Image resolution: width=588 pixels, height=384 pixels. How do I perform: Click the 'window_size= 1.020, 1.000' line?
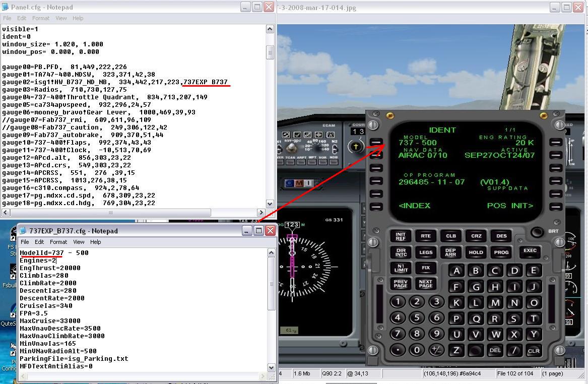click(x=52, y=44)
